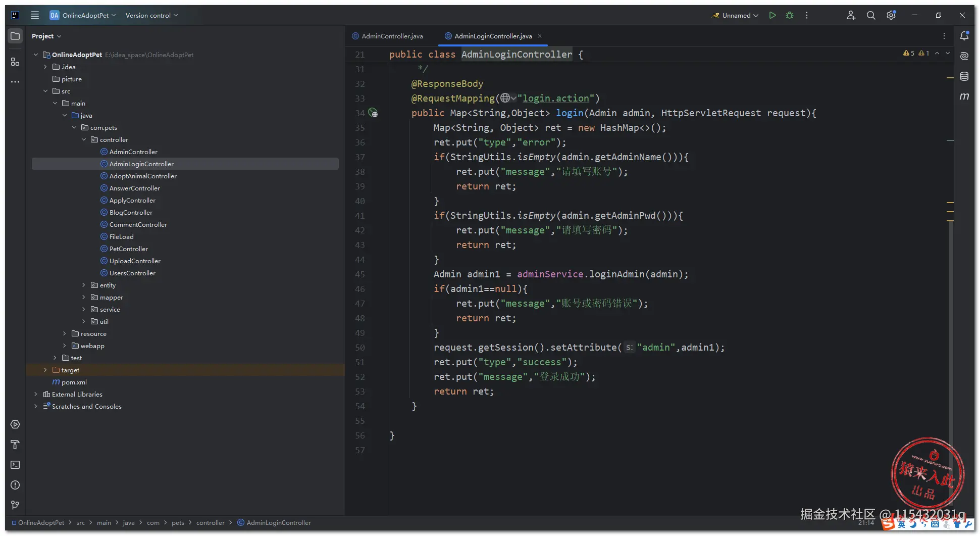Close the AdminLoginController.java tab
The width and height of the screenshot is (980, 536).
[x=540, y=36]
